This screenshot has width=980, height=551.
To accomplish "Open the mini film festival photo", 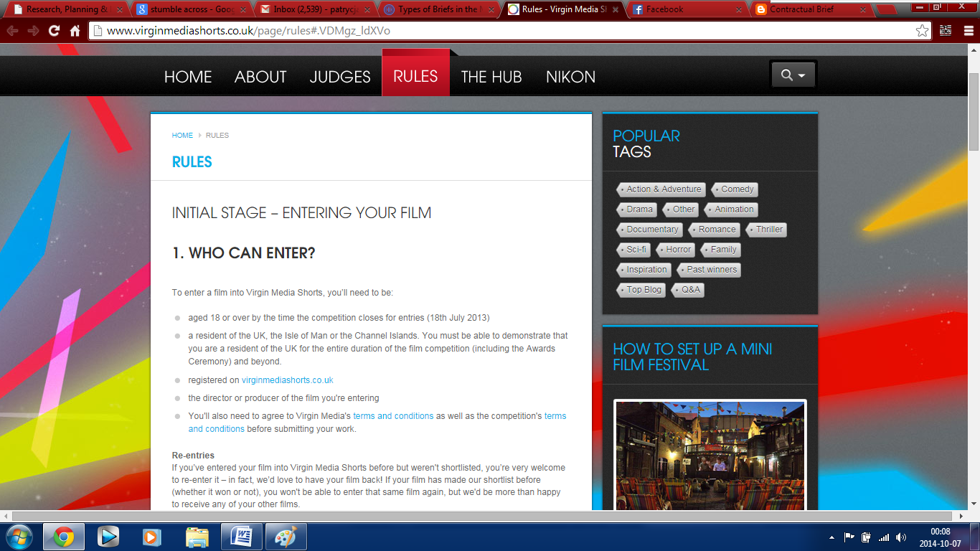I will (x=710, y=455).
